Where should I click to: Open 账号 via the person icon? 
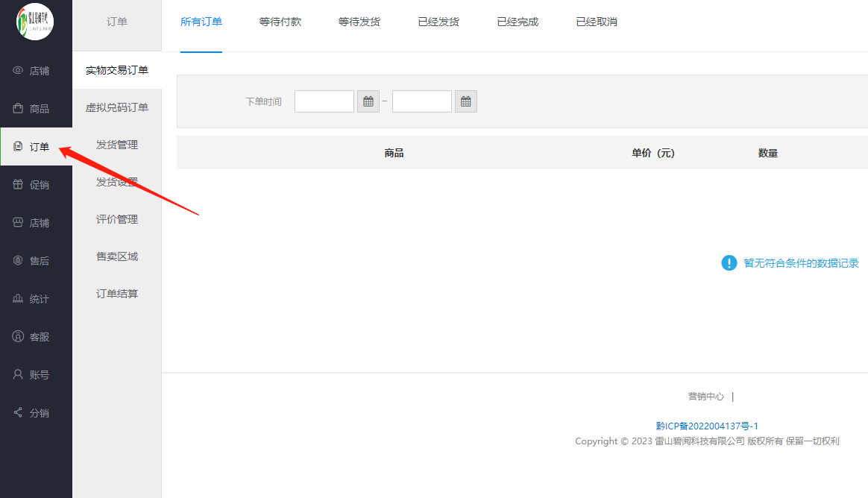pyautogui.click(x=19, y=375)
